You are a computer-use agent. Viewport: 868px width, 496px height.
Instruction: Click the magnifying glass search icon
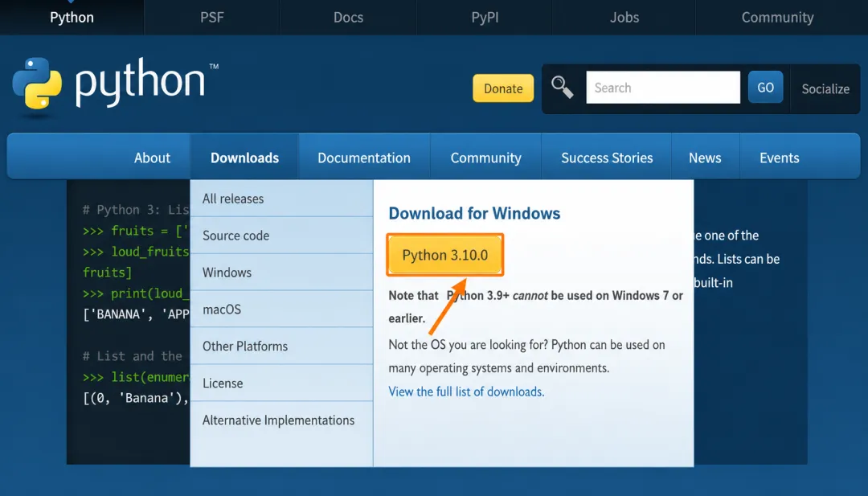coord(562,88)
